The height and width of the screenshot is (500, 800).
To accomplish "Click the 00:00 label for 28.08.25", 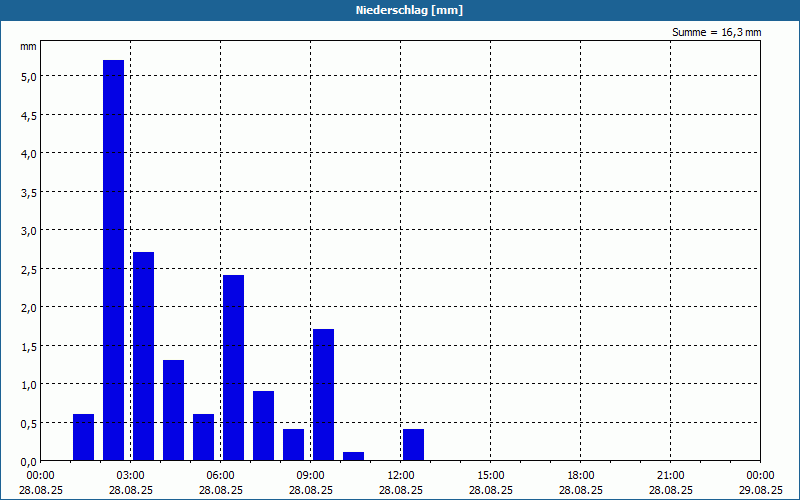I will point(40,476).
